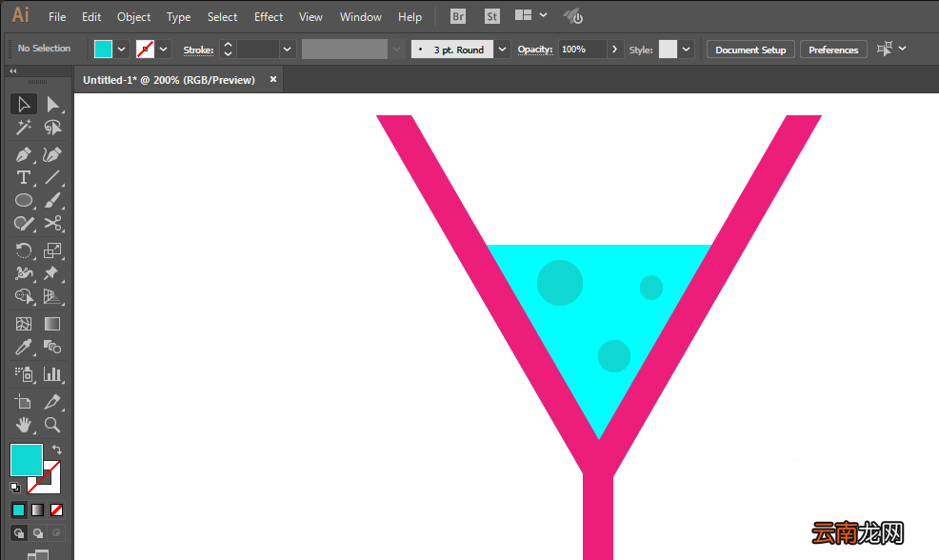Enable Draw Behind mode
Image resolution: width=939 pixels, height=560 pixels.
point(38,532)
